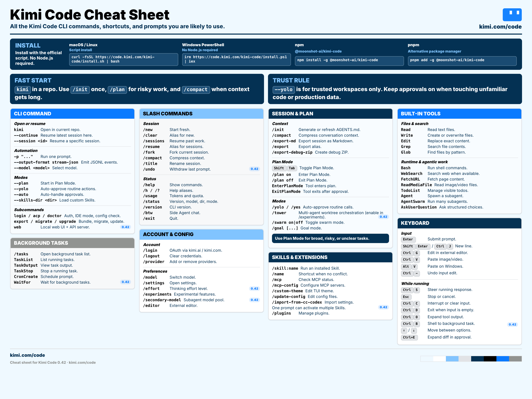Image resolution: width=532 pixels, height=399 pixels.
Task: Click the Kimi logo icon top right
Action: tap(512, 15)
